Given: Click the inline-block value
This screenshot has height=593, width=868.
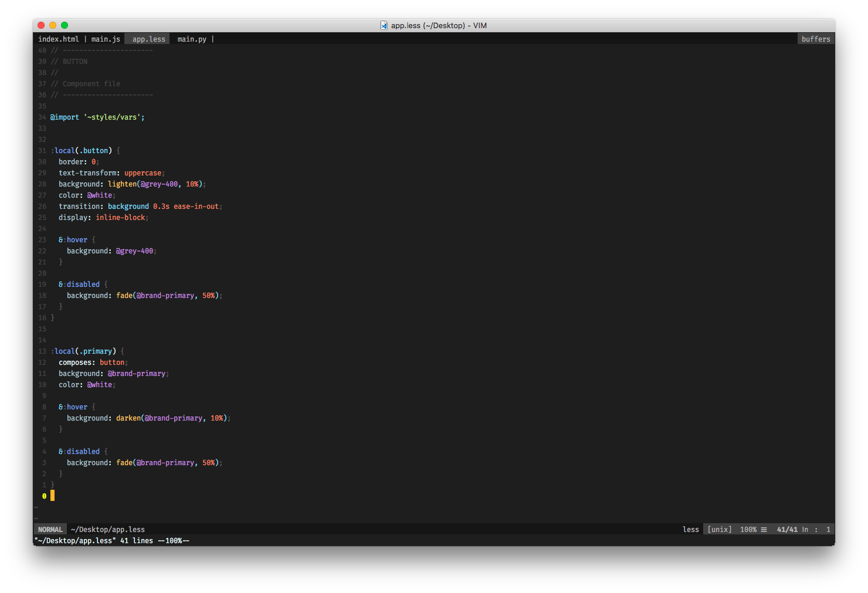Looking at the screenshot, I should click(x=120, y=218).
